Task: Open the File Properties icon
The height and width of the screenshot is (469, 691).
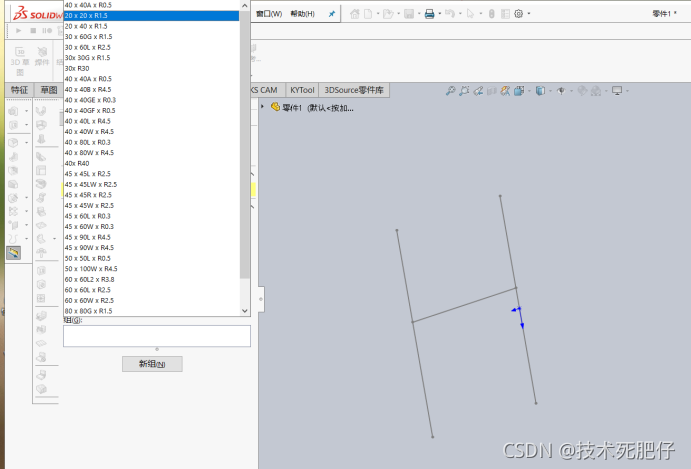Action: (x=505, y=14)
